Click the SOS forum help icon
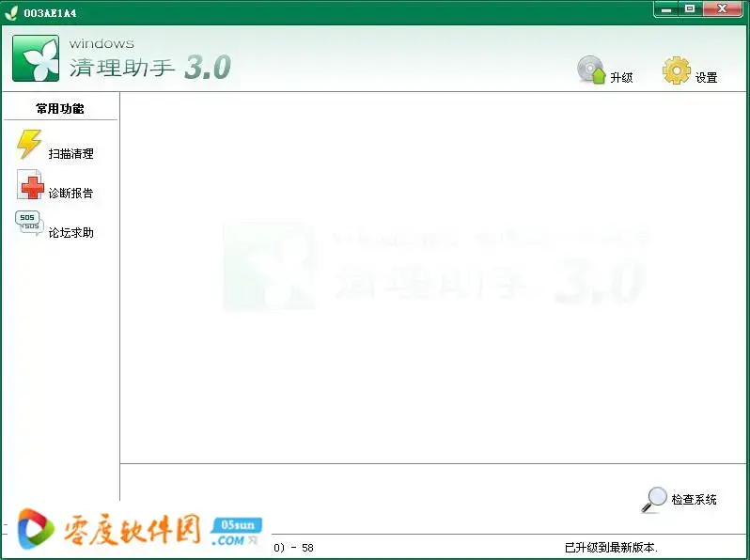Screen dimensions: 750x560 point(29,223)
